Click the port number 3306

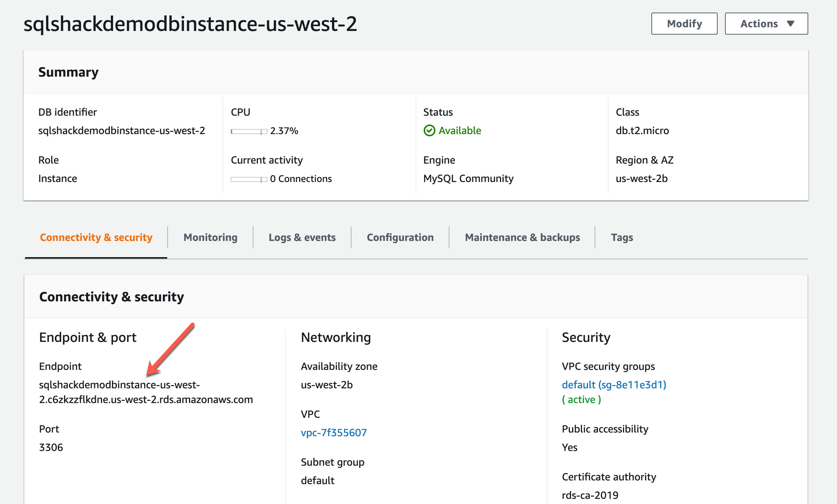[x=51, y=447]
